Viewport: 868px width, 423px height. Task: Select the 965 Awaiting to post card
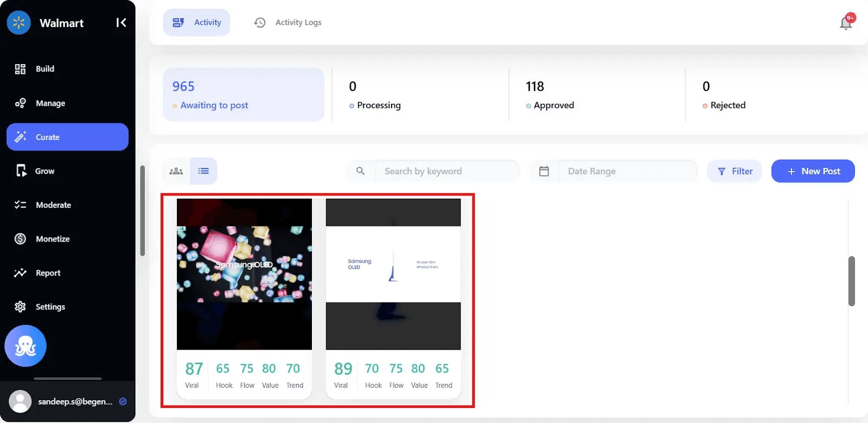pyautogui.click(x=244, y=94)
